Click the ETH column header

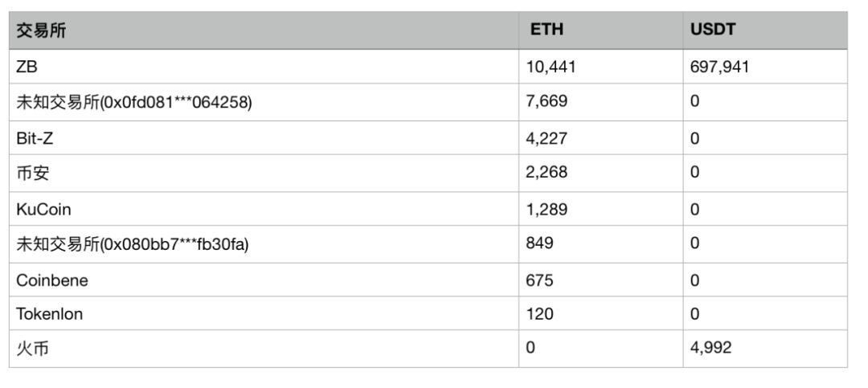click(547, 30)
